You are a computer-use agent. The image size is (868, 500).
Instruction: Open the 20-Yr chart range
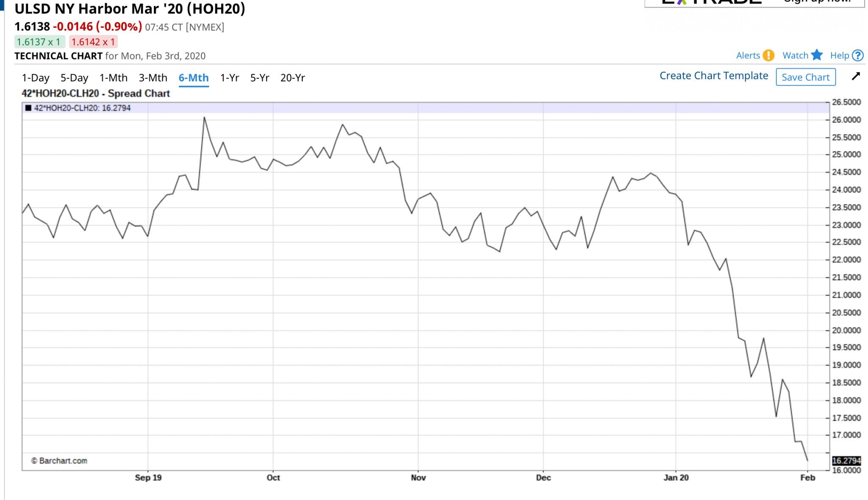(292, 78)
